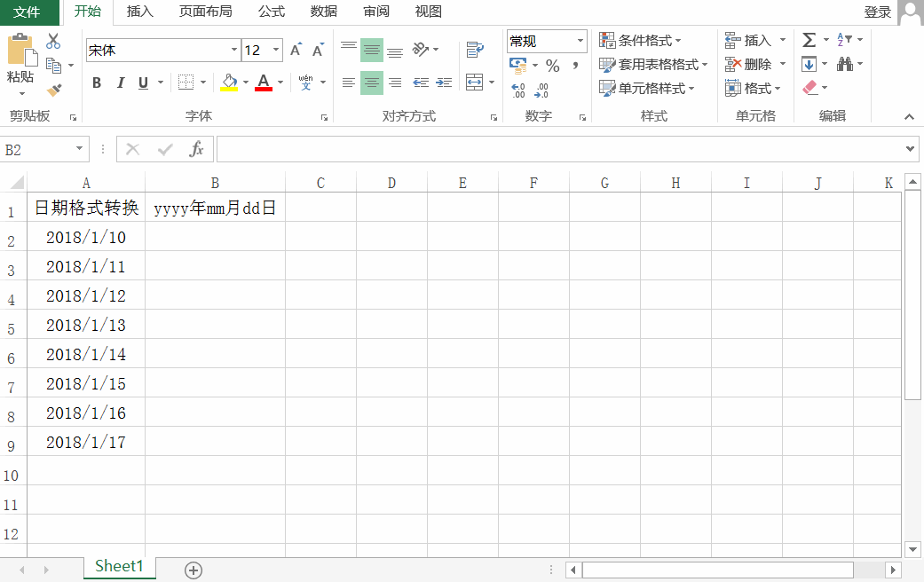
Task: Switch to the 公式 tab
Action: [272, 12]
